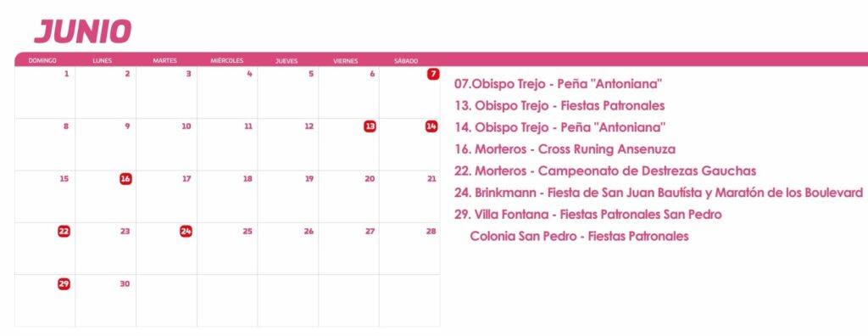868x336 pixels.
Task: Select the 07 Obispo Trejo Peña Antoniana entry
Action: tap(558, 84)
